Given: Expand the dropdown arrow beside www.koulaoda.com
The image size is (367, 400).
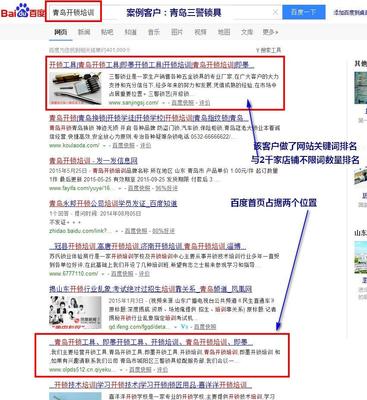Looking at the screenshot, I should (x=104, y=146).
